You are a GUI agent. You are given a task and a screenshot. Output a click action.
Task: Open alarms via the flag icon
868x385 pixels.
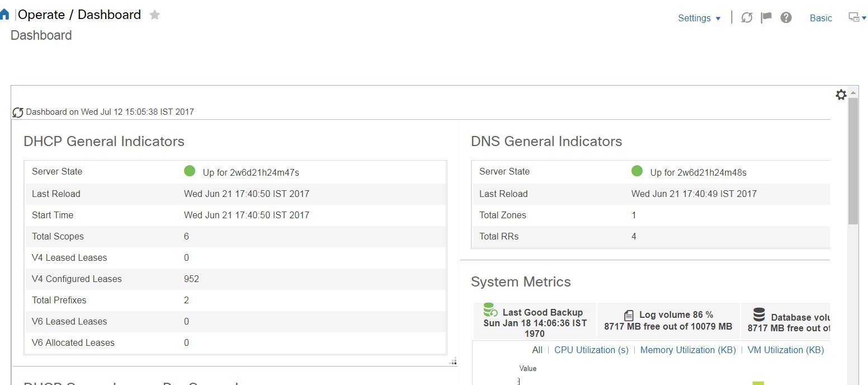(766, 18)
